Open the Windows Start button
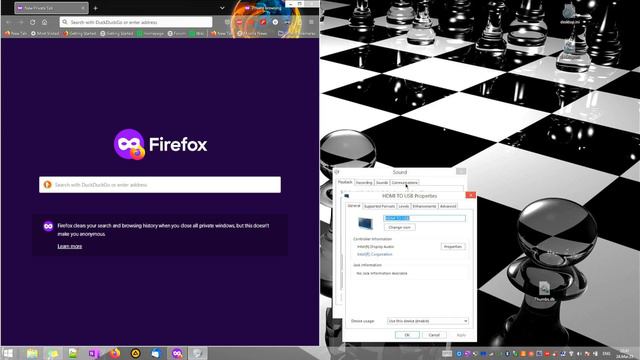Image resolution: width=640 pixels, height=360 pixels. (x=8, y=353)
